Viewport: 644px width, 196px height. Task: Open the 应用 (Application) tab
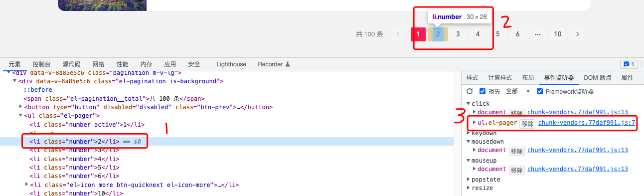[x=170, y=64]
